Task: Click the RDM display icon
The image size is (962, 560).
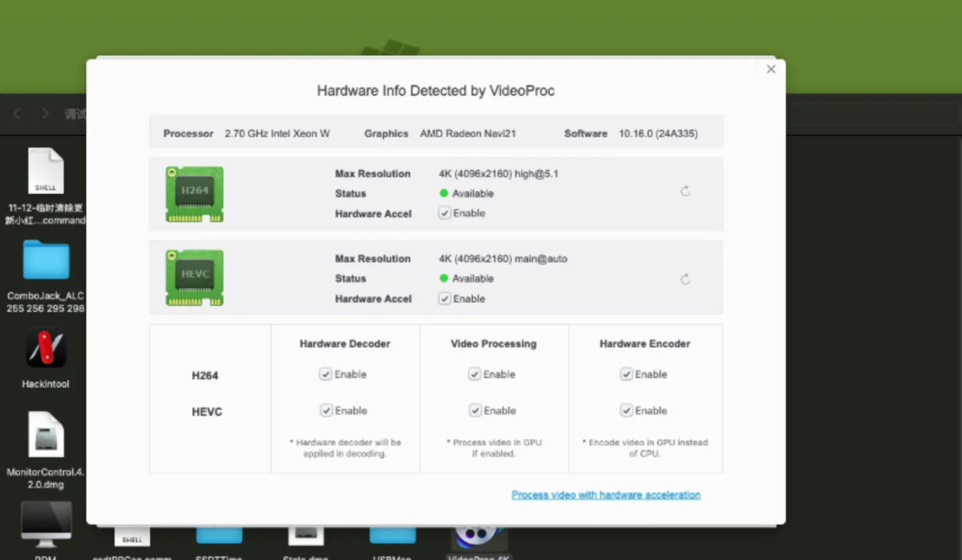Action: [x=45, y=525]
